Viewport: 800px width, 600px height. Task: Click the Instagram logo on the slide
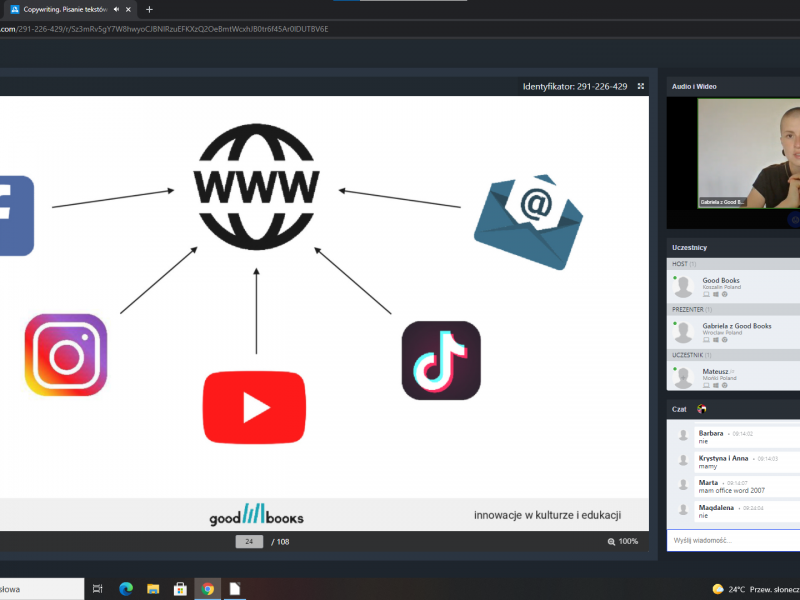coord(66,355)
